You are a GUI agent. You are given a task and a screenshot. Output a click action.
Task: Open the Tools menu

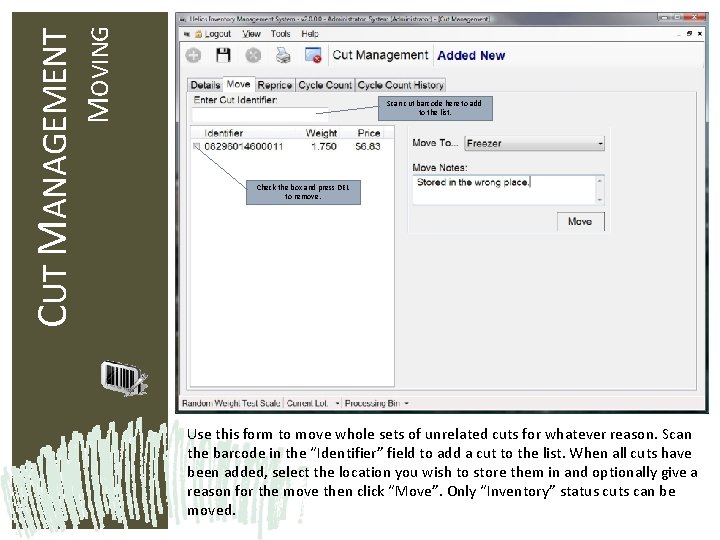click(280, 34)
